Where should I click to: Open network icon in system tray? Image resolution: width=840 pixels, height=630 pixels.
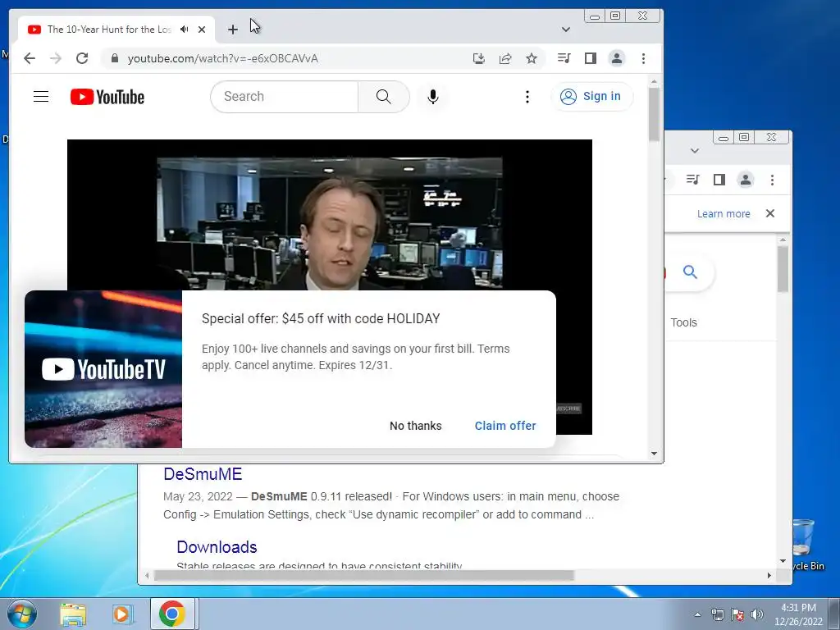coord(717,614)
